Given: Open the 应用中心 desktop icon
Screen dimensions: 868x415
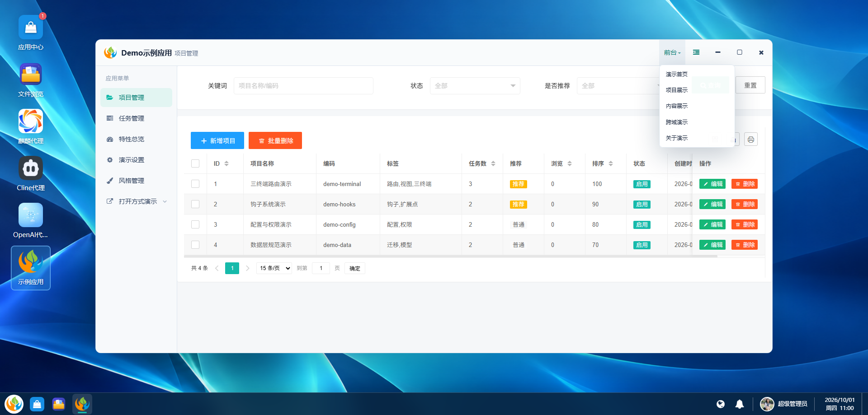Looking at the screenshot, I should point(31,33).
